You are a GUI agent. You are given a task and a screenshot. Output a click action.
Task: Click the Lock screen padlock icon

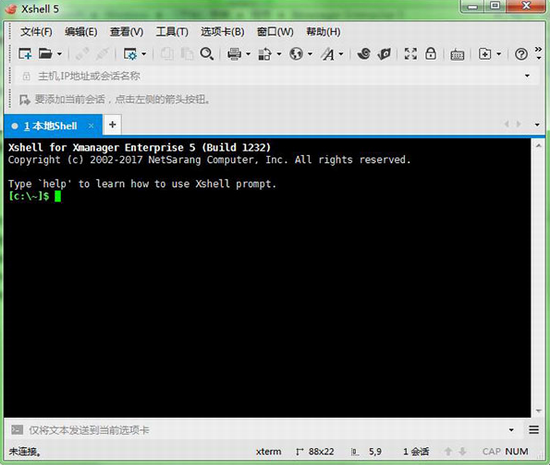pyautogui.click(x=430, y=54)
